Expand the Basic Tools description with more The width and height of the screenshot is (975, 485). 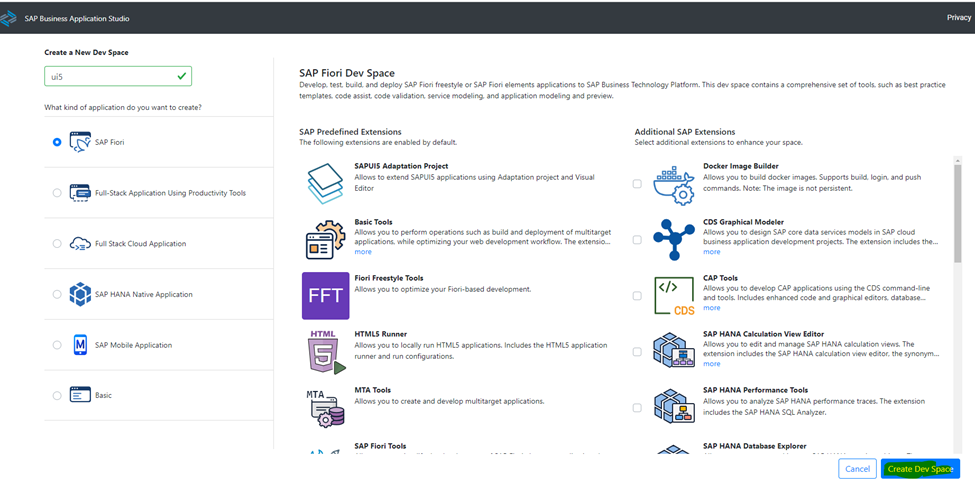click(x=363, y=252)
